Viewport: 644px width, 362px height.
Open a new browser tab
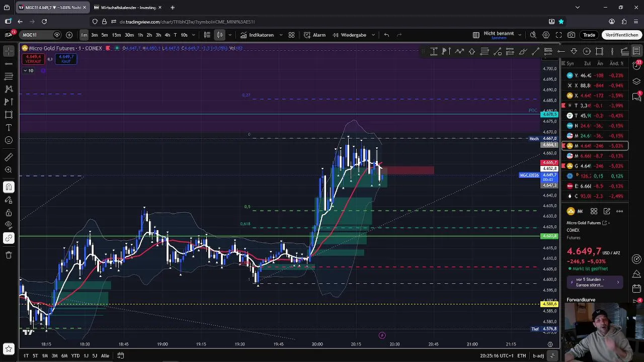tap(172, 8)
